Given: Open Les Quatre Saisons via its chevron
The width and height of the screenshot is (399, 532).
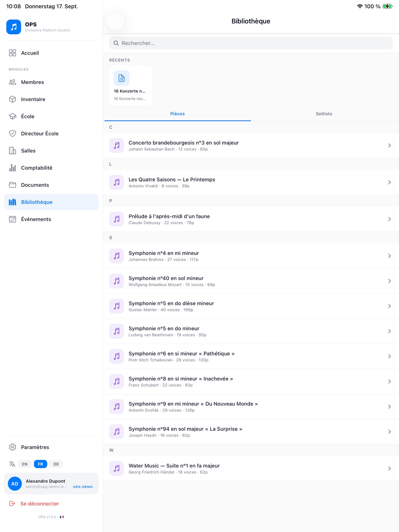Looking at the screenshot, I should pos(389,182).
